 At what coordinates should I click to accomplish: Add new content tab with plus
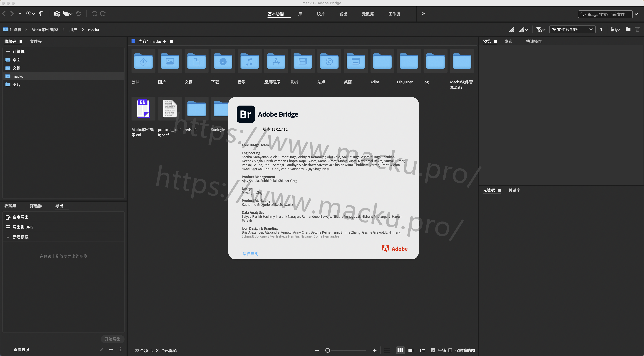tap(164, 42)
